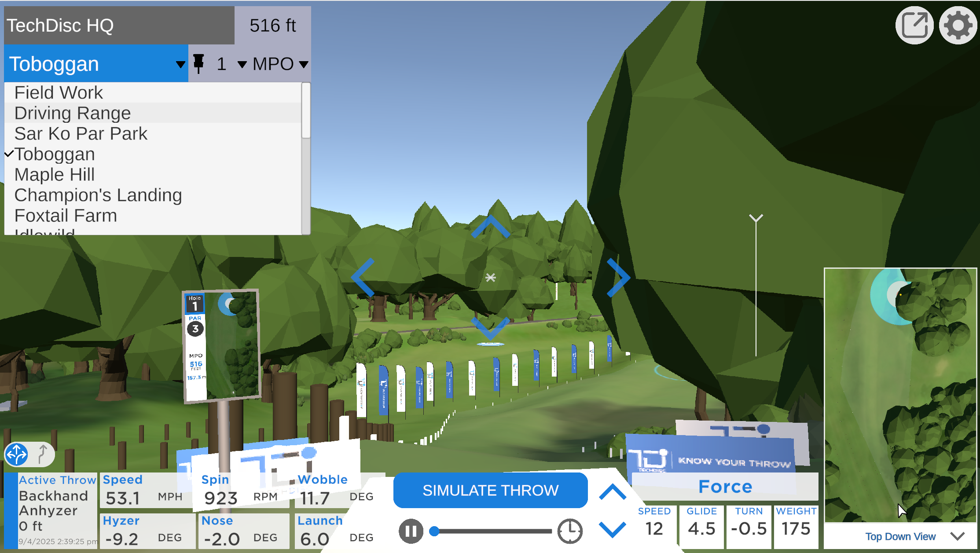Image resolution: width=980 pixels, height=553 pixels.
Task: Tilt the view up with the blue chevron
Action: [490, 226]
